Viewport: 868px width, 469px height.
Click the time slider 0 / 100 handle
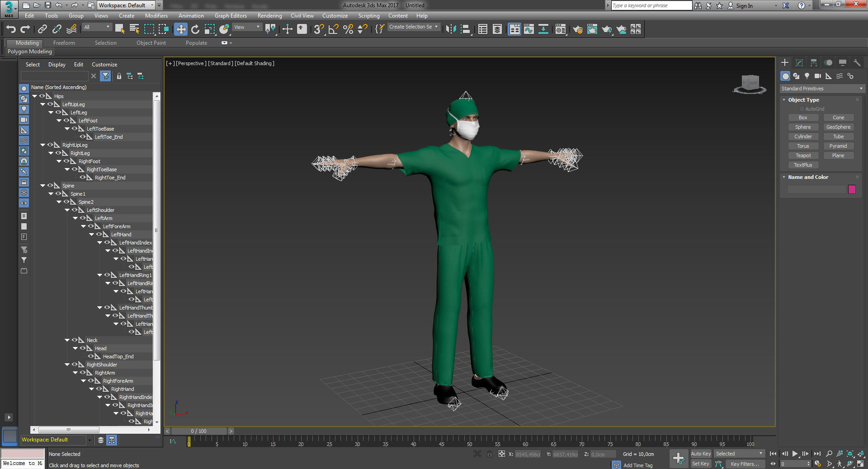pos(198,431)
